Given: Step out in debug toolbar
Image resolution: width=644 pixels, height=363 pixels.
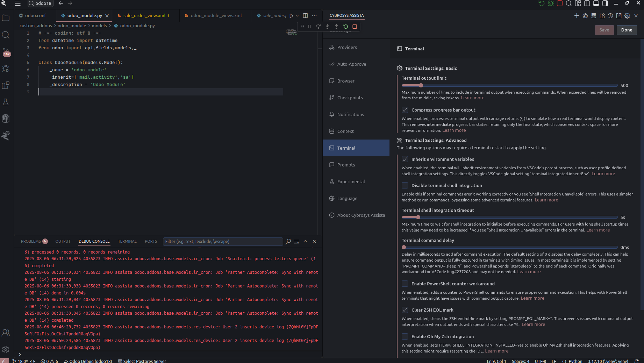Looking at the screenshot, I should pyautogui.click(x=336, y=27).
